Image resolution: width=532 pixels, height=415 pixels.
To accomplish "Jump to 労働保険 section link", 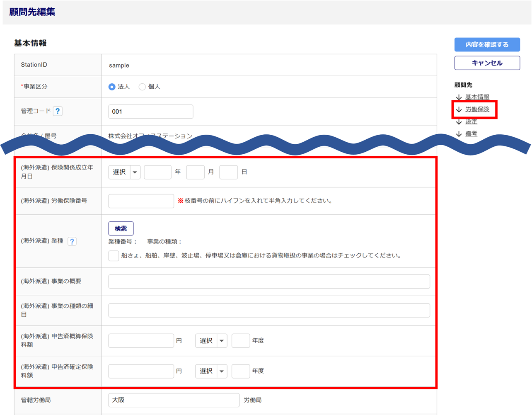I will point(477,109).
